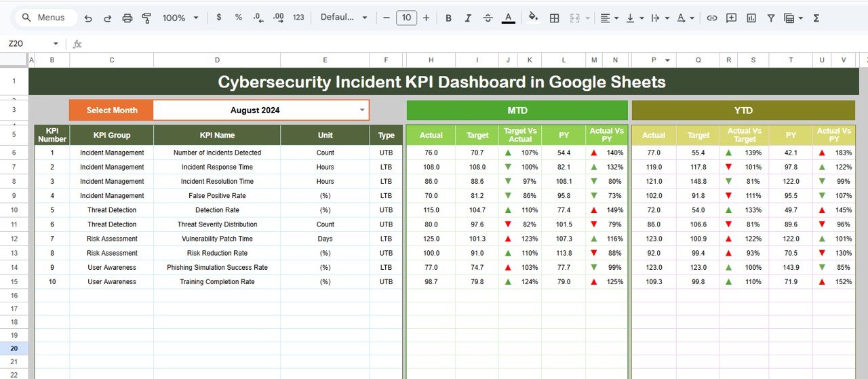Click the increase font size plus button

pos(426,18)
